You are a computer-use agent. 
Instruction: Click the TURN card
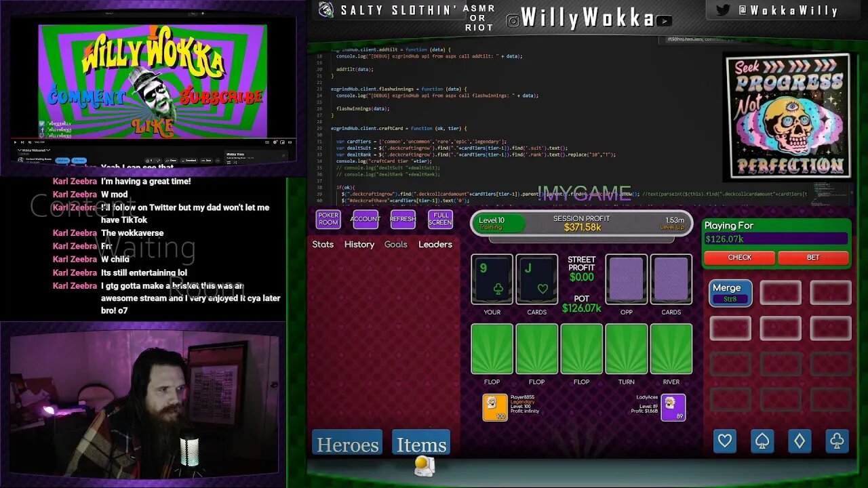[x=627, y=349]
